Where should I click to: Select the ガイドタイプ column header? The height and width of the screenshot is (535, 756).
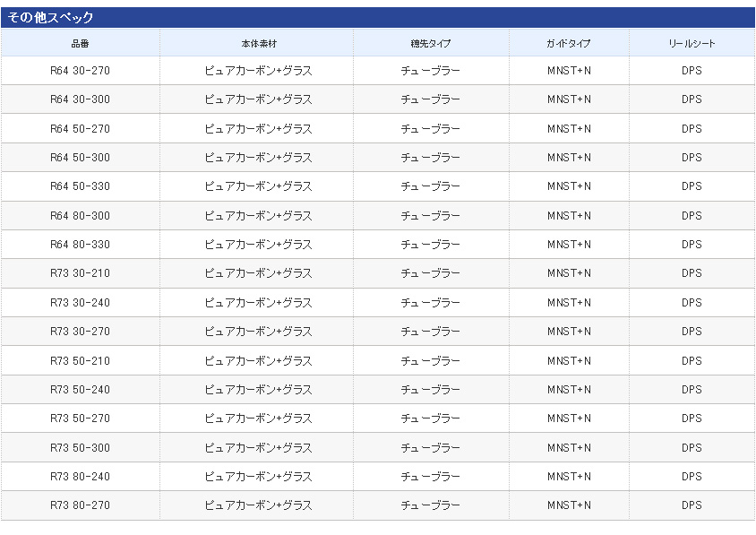pyautogui.click(x=569, y=44)
